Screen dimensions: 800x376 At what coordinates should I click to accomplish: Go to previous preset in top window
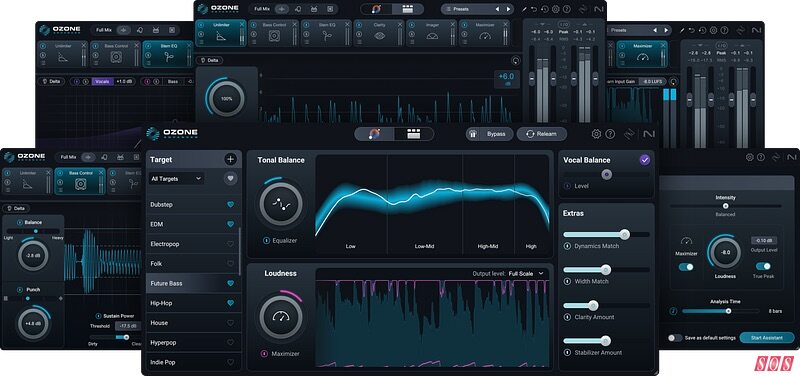coord(497,9)
